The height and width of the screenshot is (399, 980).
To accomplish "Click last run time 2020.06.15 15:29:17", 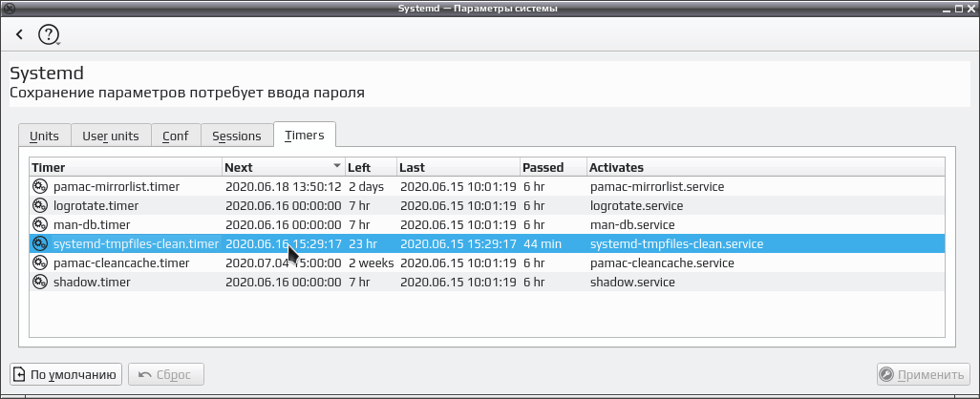I will tap(458, 243).
